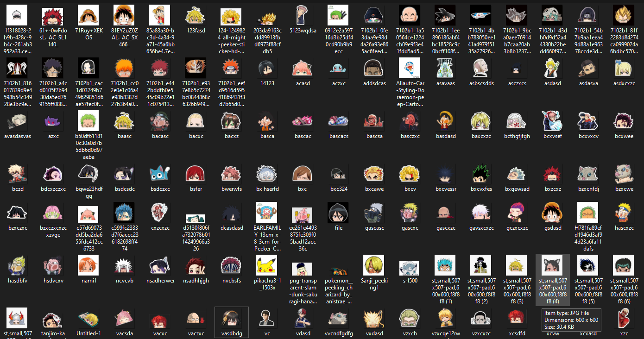This screenshot has width=644, height=339.
Task: Select the gsdasd straw hat thumbnail
Action: 552,213
